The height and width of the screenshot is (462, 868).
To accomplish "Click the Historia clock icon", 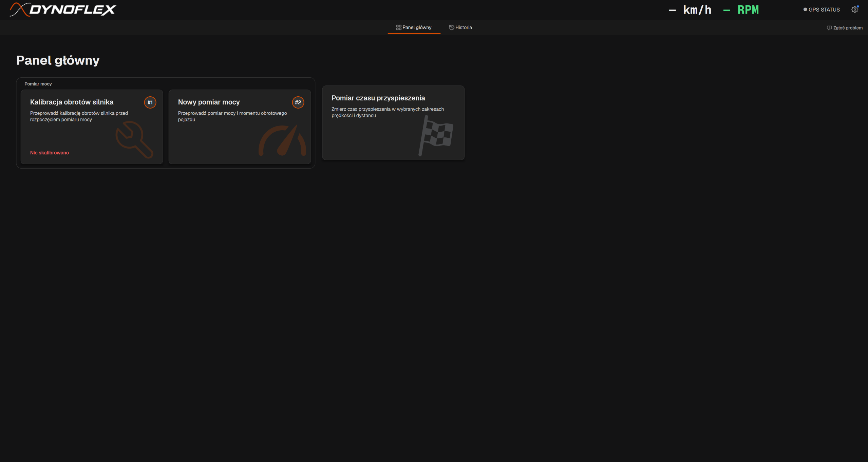I will pos(451,27).
